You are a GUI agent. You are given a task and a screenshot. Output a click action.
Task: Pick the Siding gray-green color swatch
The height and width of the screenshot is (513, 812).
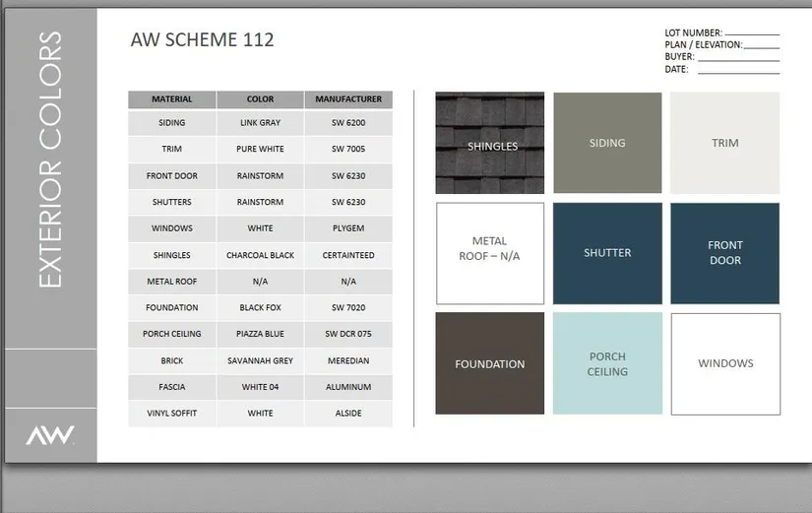[x=607, y=143]
